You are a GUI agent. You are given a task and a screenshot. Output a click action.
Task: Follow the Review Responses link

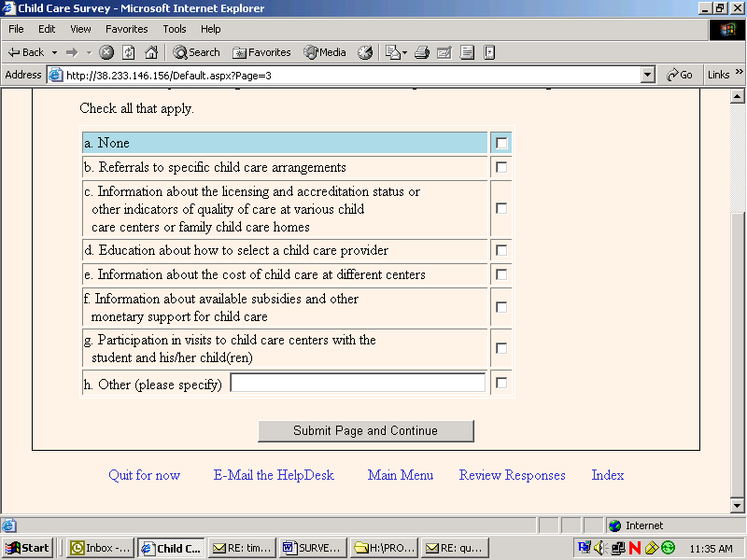coord(512,475)
